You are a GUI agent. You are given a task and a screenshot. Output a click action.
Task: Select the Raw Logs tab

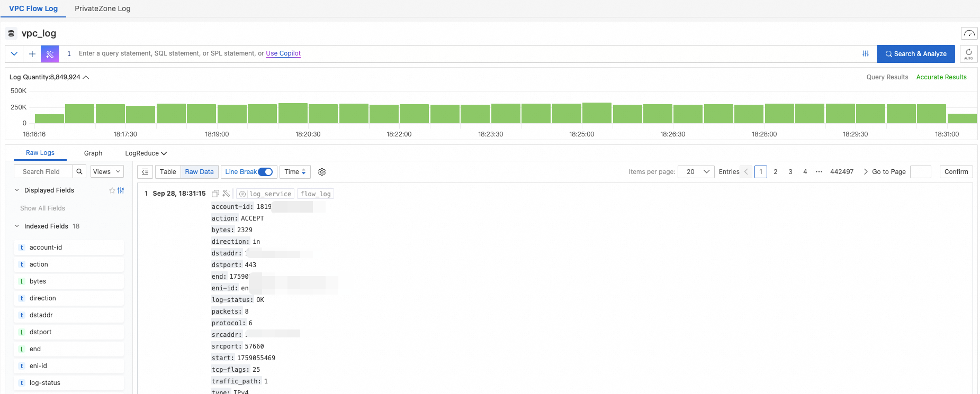click(40, 153)
